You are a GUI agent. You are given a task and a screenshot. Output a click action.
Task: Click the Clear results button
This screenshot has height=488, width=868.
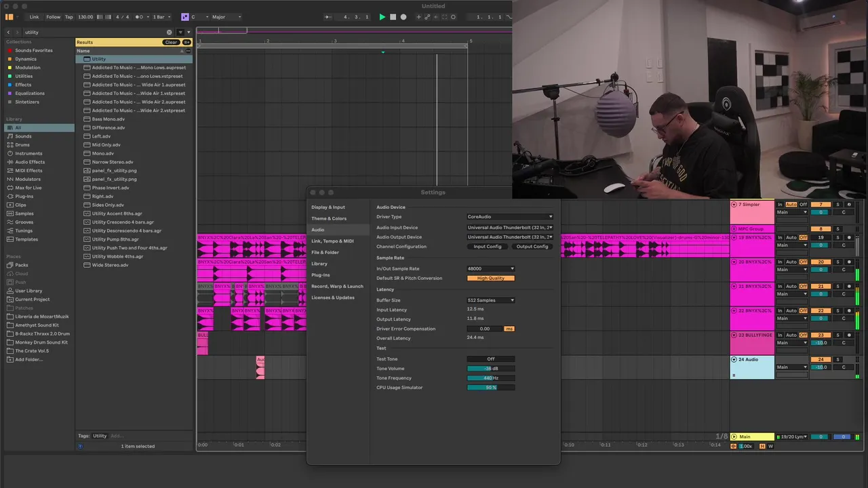click(x=171, y=42)
